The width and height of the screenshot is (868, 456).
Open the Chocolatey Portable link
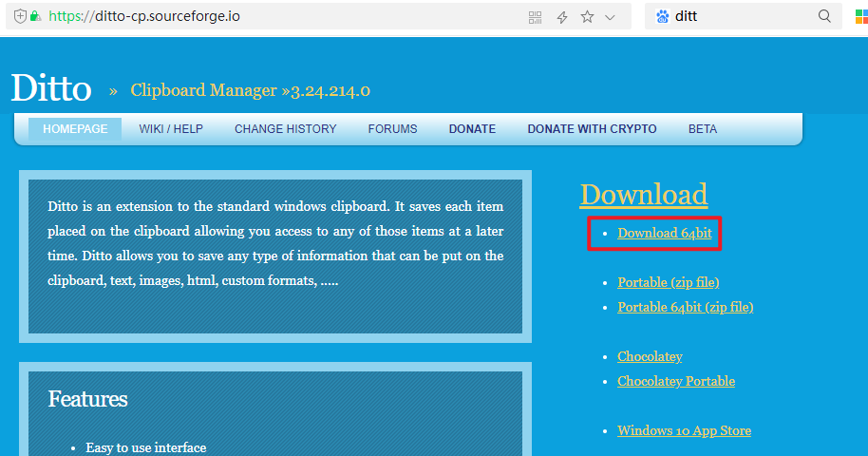[x=676, y=381]
